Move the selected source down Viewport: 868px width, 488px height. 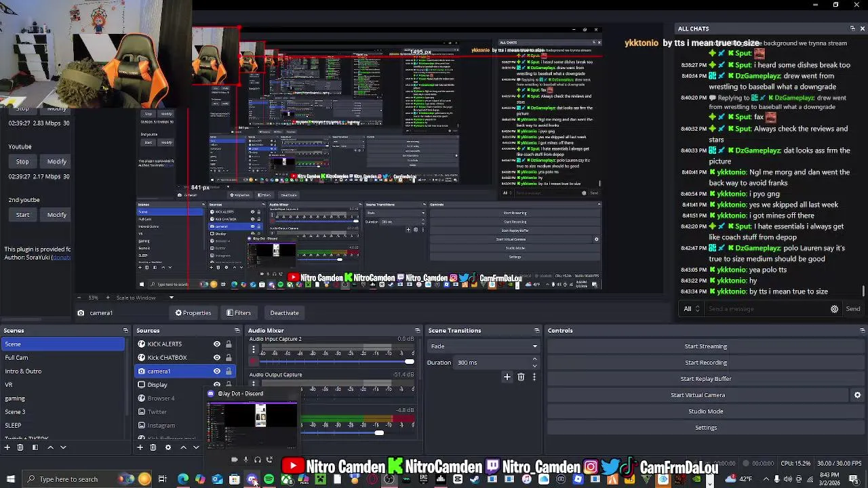[x=196, y=447]
